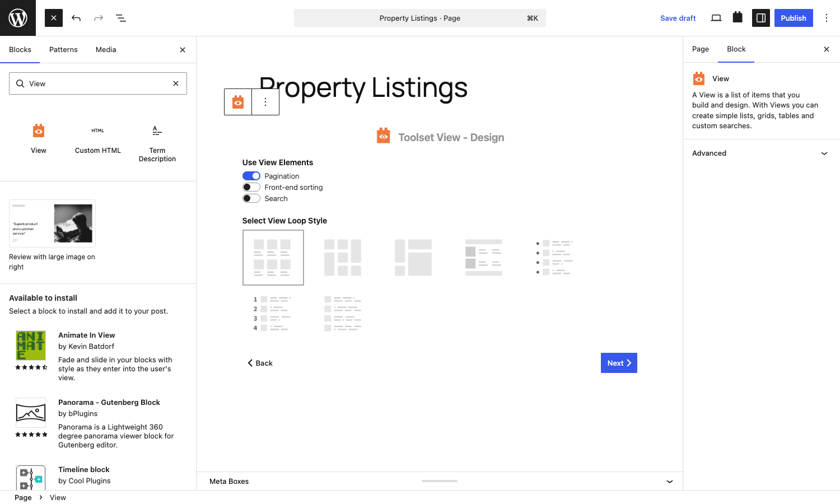Viewport: 840px width, 504px height.
Task: Open the top-right options kebab menu
Action: coord(827,18)
